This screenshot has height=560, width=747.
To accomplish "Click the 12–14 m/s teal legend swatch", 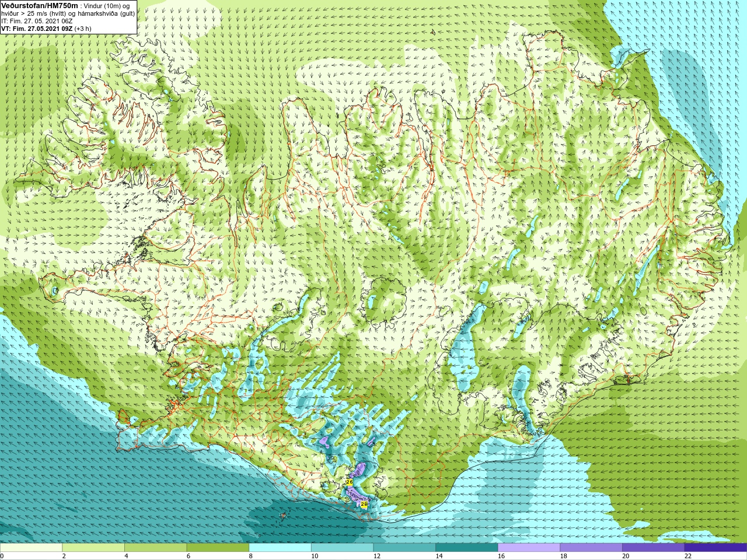I will (404, 548).
